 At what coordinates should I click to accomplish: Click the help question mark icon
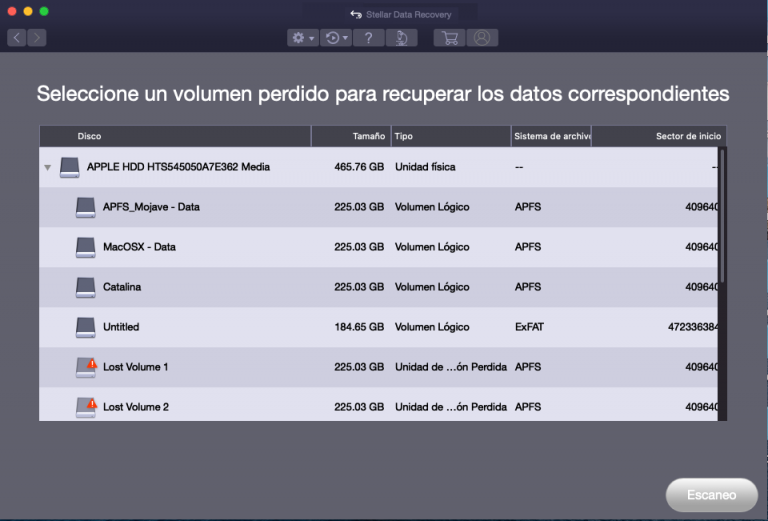[368, 38]
